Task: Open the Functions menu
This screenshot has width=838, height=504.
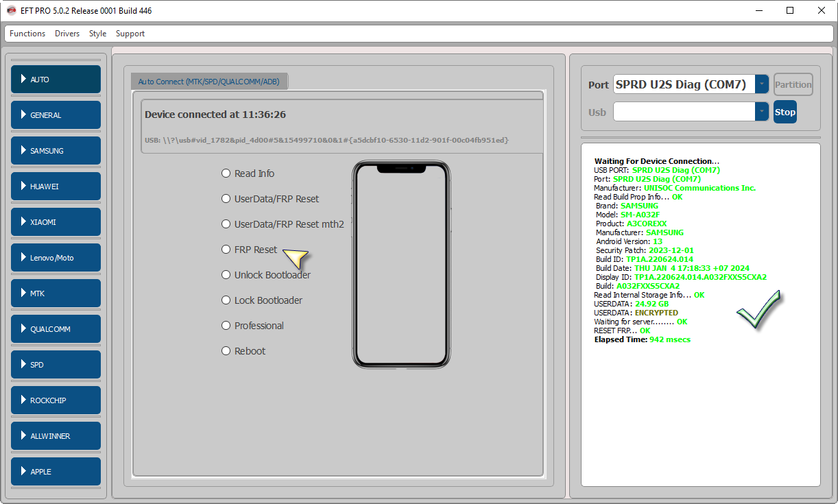Action: click(27, 34)
